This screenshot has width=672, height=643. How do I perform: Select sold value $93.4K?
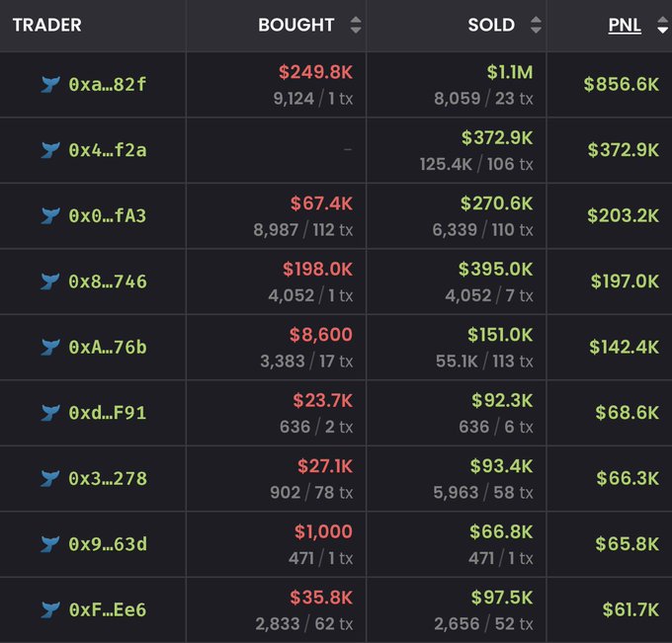pos(501,466)
